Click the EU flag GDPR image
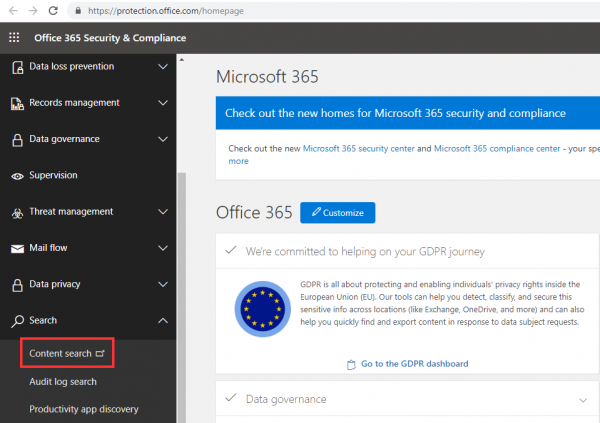This screenshot has height=423, width=600. (262, 309)
